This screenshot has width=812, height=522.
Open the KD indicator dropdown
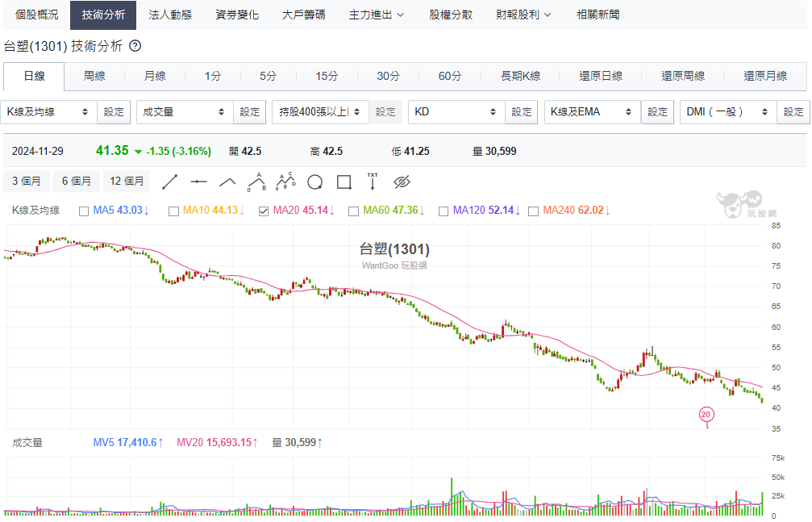tap(456, 112)
